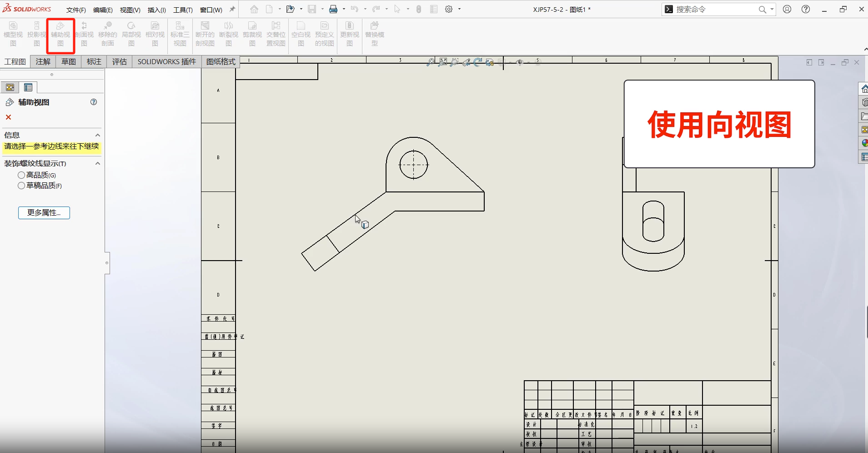Save the drawing with floppy icon
This screenshot has width=868, height=453.
pos(312,9)
